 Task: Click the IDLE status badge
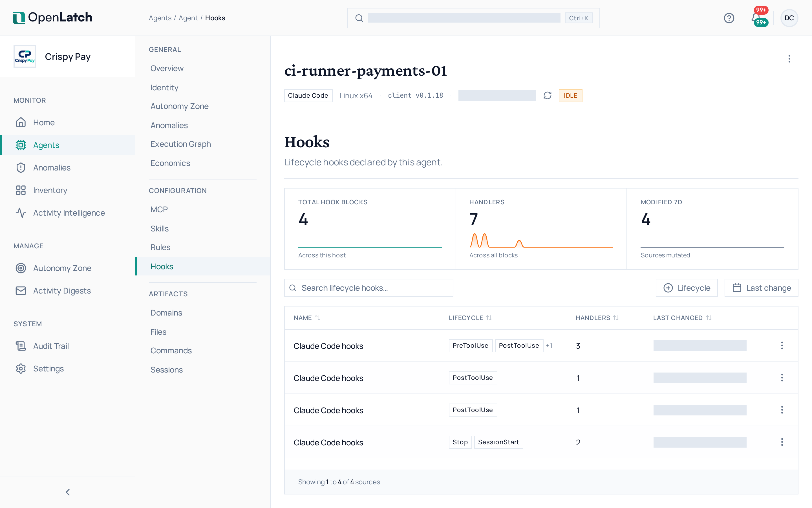pyautogui.click(x=570, y=95)
